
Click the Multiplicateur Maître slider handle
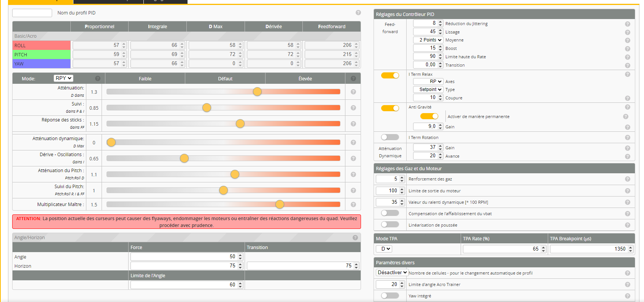pos(280,205)
